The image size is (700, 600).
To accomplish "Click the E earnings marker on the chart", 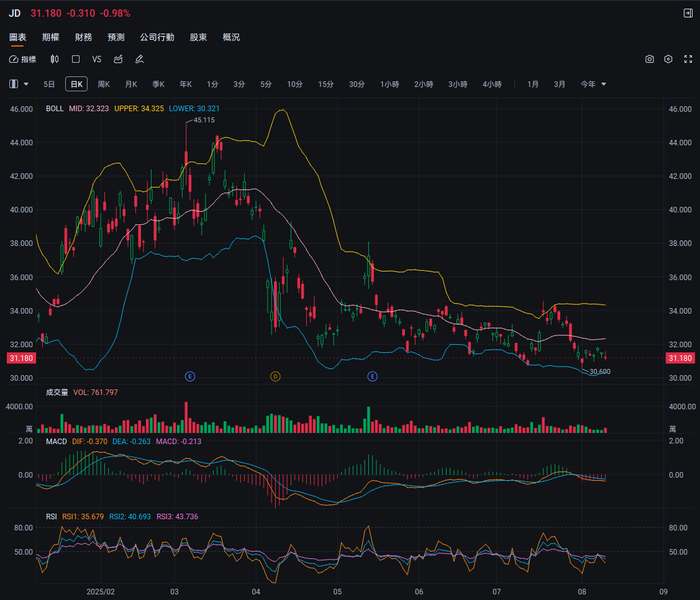I will click(189, 376).
